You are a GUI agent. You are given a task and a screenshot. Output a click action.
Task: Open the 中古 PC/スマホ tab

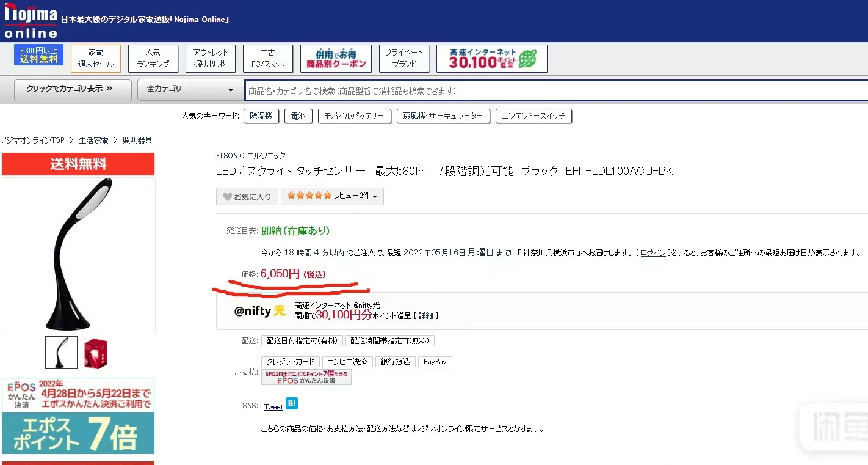pyautogui.click(x=267, y=59)
